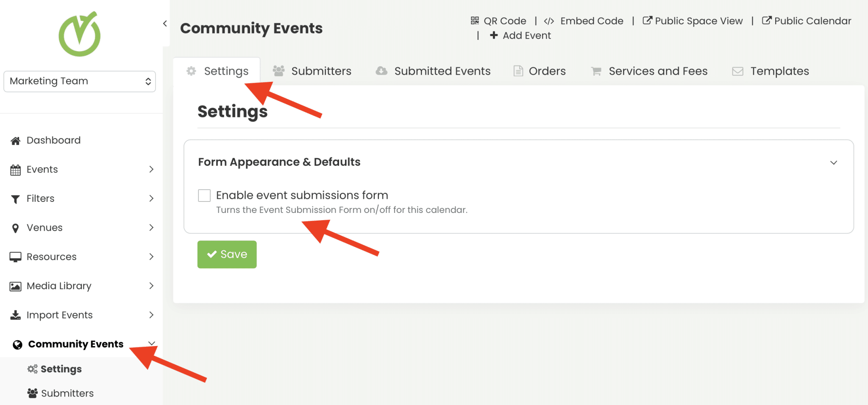The width and height of the screenshot is (868, 405).
Task: Enable event submissions form checkbox
Action: (204, 195)
